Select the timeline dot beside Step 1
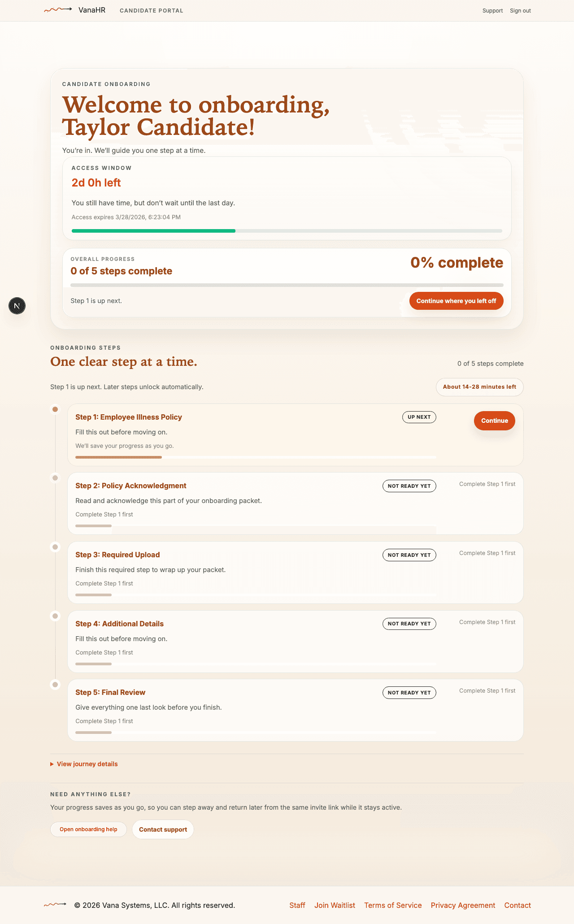The image size is (574, 924). (55, 408)
